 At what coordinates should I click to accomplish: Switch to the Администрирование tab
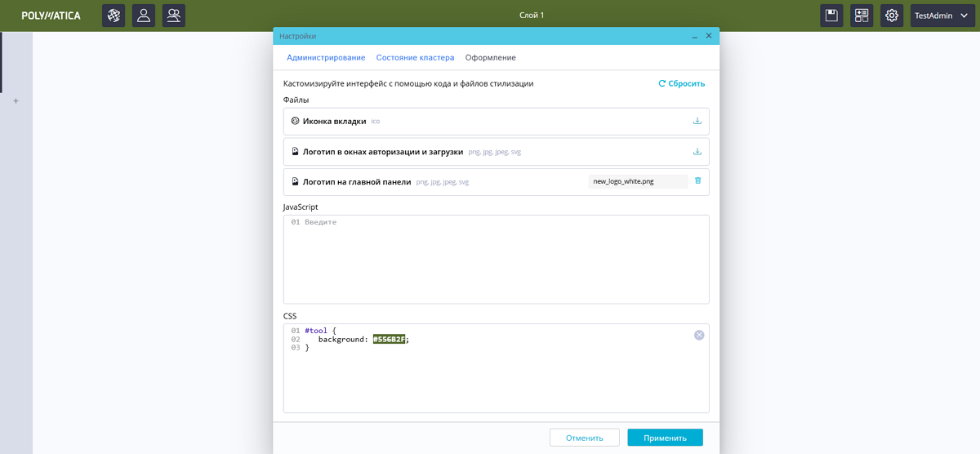(326, 58)
